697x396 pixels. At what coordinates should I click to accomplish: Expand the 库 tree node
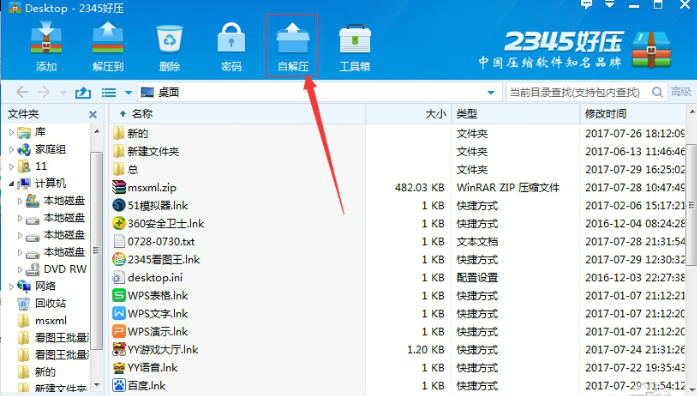(12, 132)
